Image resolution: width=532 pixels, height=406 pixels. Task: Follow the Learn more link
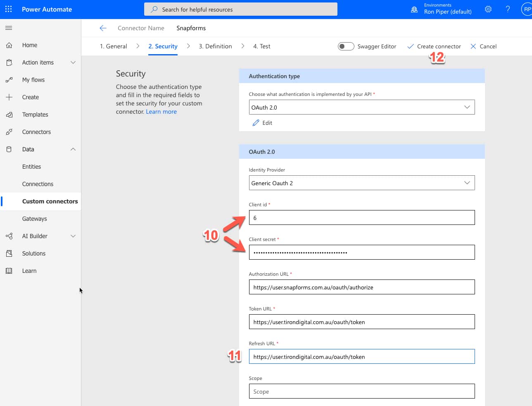coord(161,112)
